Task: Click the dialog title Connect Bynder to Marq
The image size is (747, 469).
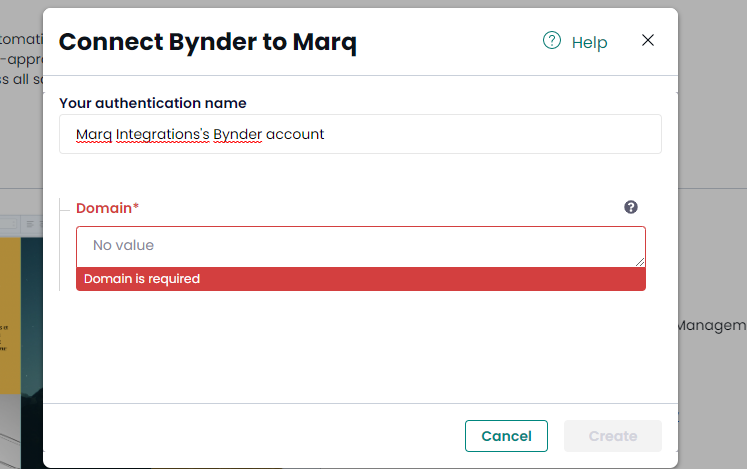Action: pyautogui.click(x=208, y=42)
